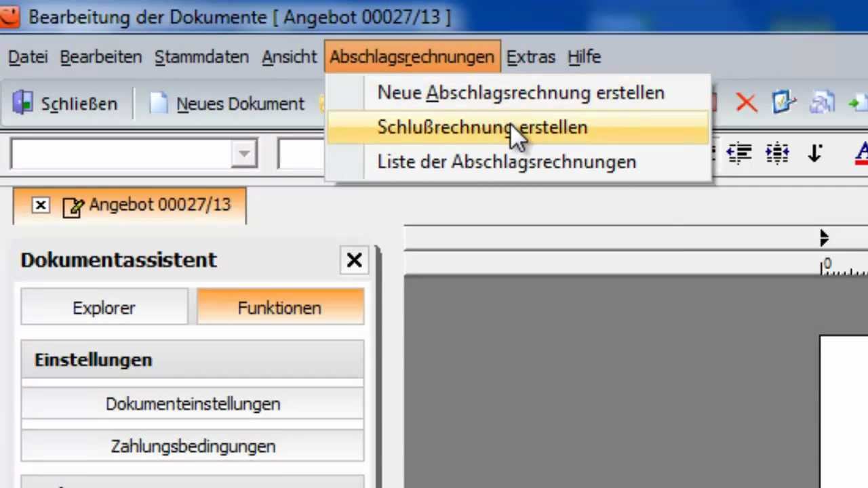Open the Hilfe menu
The image size is (868, 488).
click(x=585, y=57)
